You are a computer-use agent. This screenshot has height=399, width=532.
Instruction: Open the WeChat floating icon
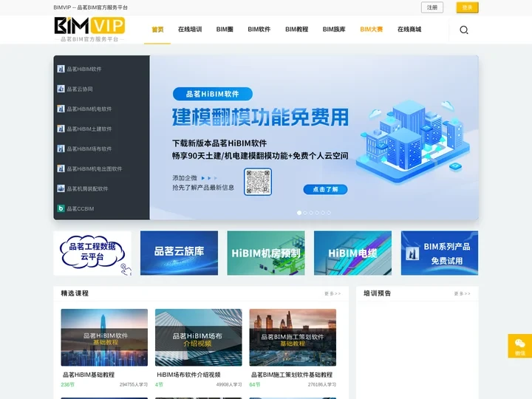tap(519, 346)
